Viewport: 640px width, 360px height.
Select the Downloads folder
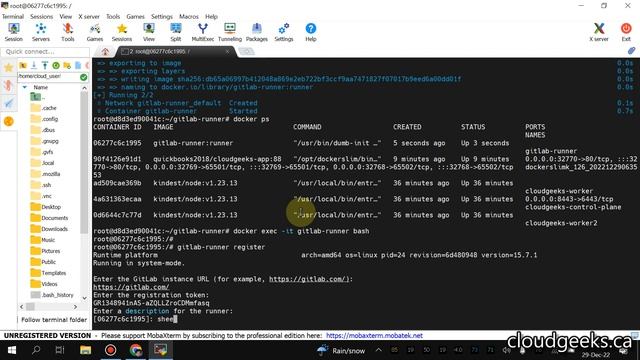(49, 229)
